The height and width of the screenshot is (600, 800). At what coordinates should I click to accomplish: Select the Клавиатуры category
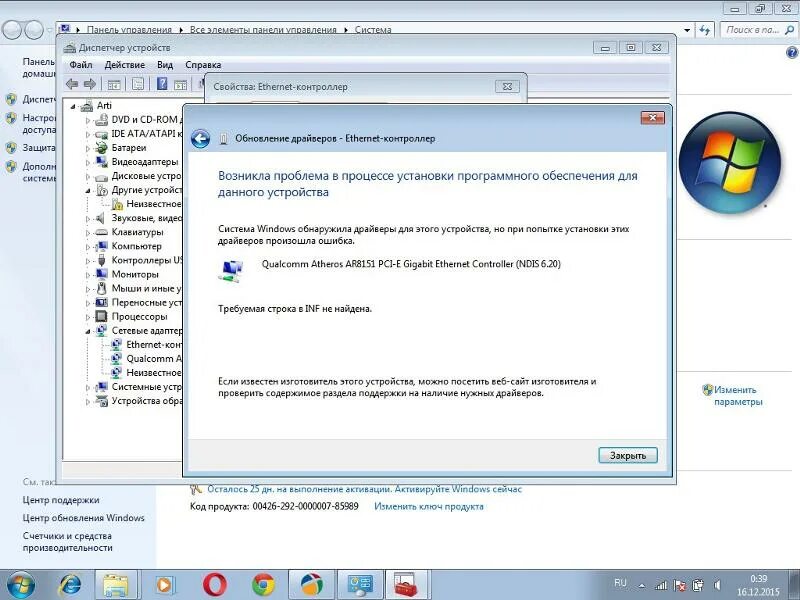137,232
